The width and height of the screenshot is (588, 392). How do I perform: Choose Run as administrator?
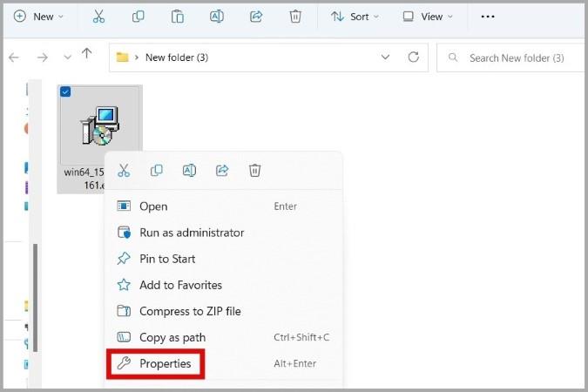(224, 233)
